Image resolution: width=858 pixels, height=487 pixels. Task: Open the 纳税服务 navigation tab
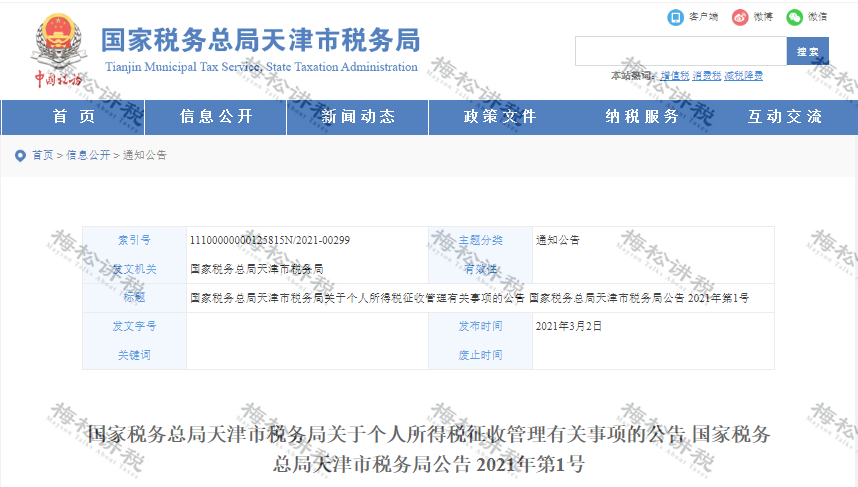[642, 117]
